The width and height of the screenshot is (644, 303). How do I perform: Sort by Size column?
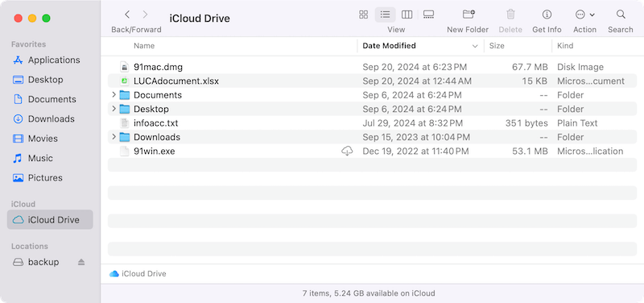497,46
